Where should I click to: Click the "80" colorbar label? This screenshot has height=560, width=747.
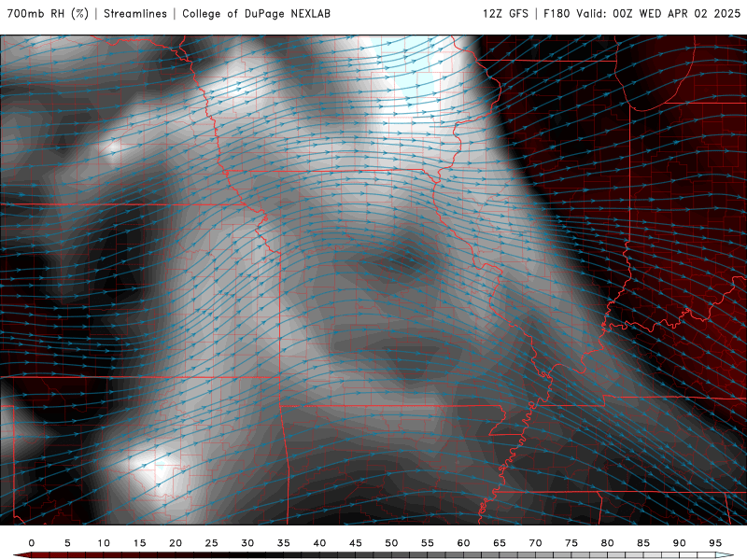tap(607, 543)
